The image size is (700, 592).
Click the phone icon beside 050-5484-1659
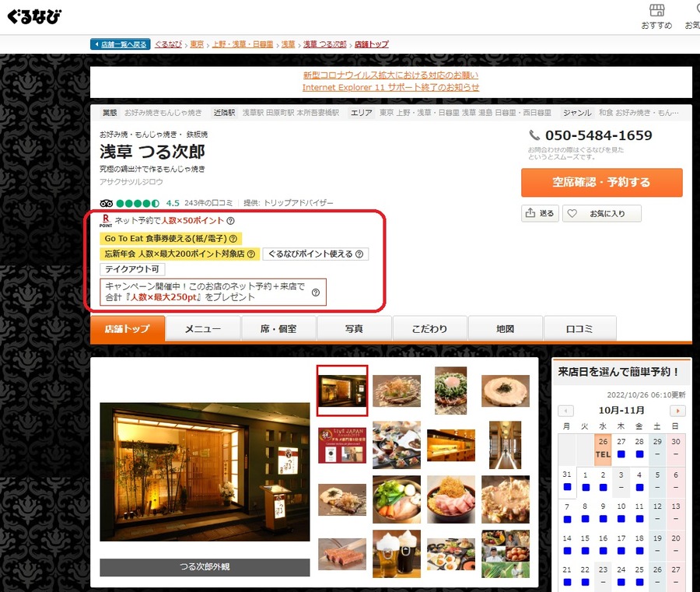534,135
